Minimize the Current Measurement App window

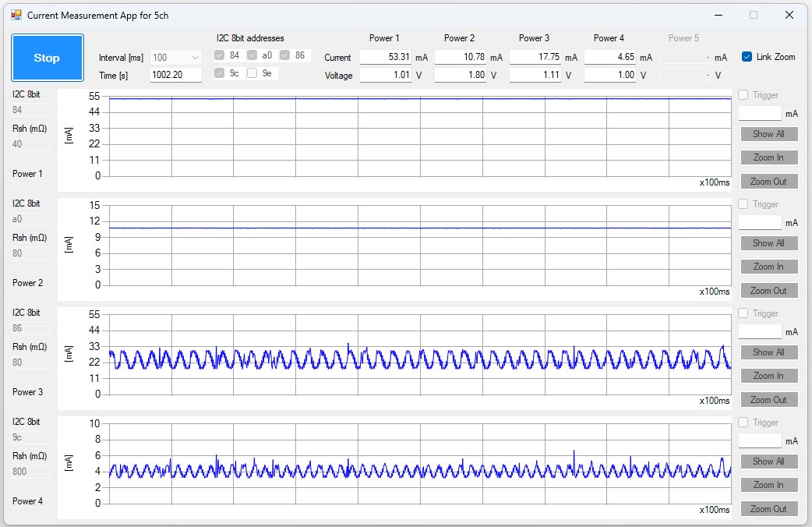coord(718,15)
